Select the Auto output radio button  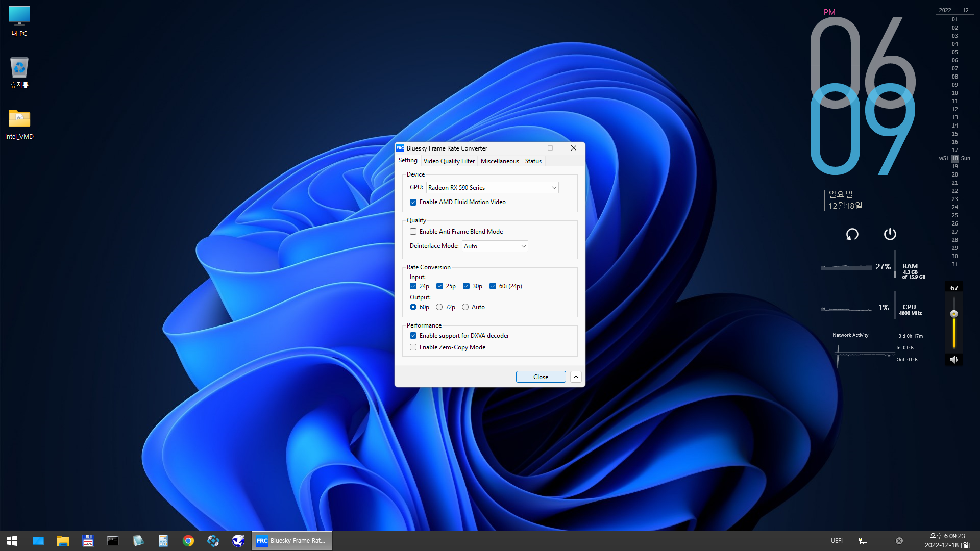point(465,307)
